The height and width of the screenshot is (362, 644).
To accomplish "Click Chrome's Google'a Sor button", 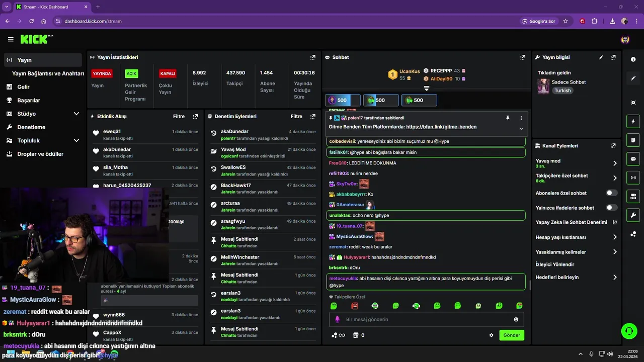I will pos(538,21).
